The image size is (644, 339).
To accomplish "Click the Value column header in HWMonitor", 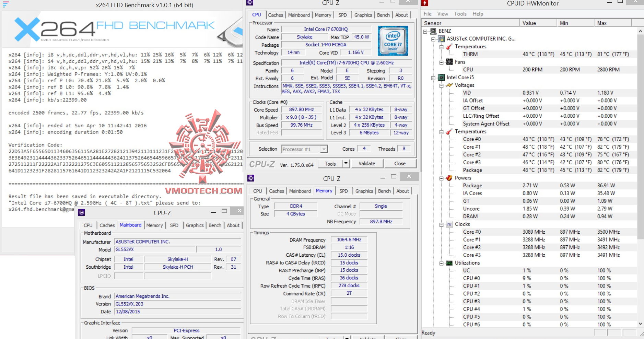I will point(538,23).
